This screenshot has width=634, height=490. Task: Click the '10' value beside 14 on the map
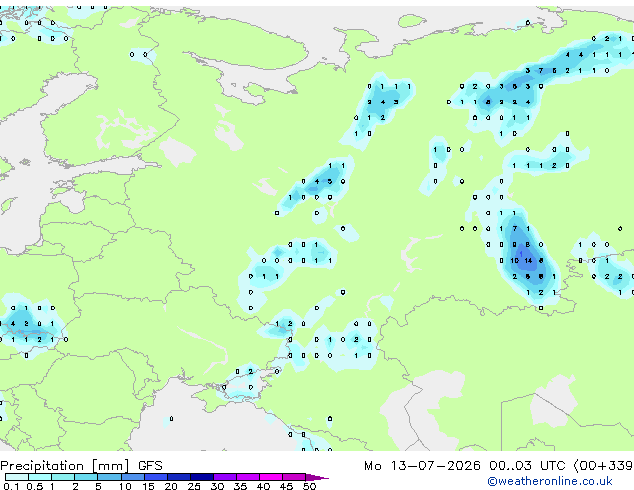(514, 261)
